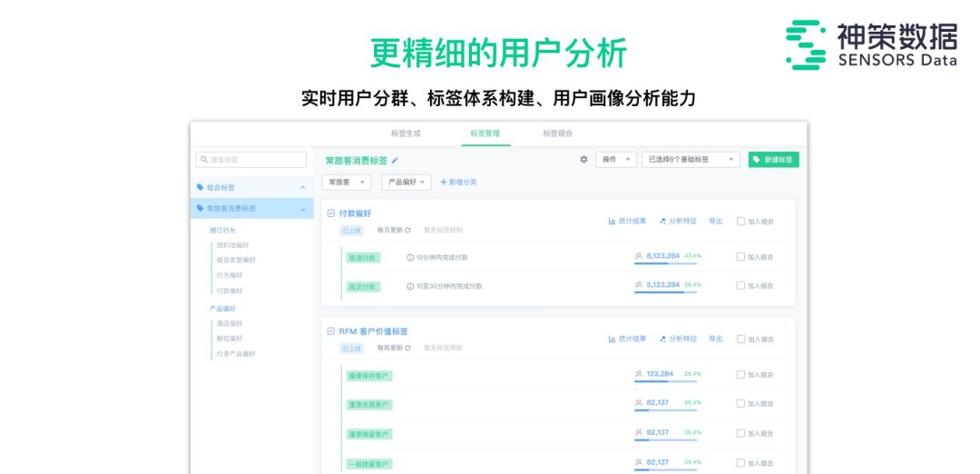980x474 pixels.
Task: Check 加入组合 for the 重要挽留客户 row
Action: coord(740,433)
